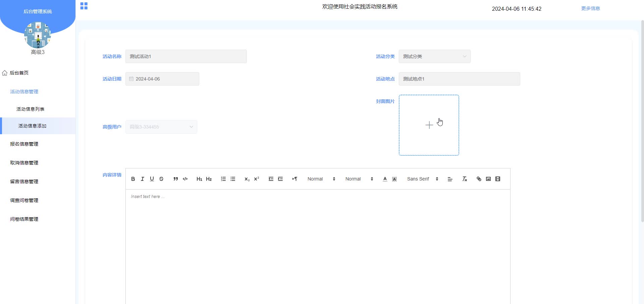Toggle underline formatting in the editor
This screenshot has height=304, width=644.
click(x=152, y=179)
